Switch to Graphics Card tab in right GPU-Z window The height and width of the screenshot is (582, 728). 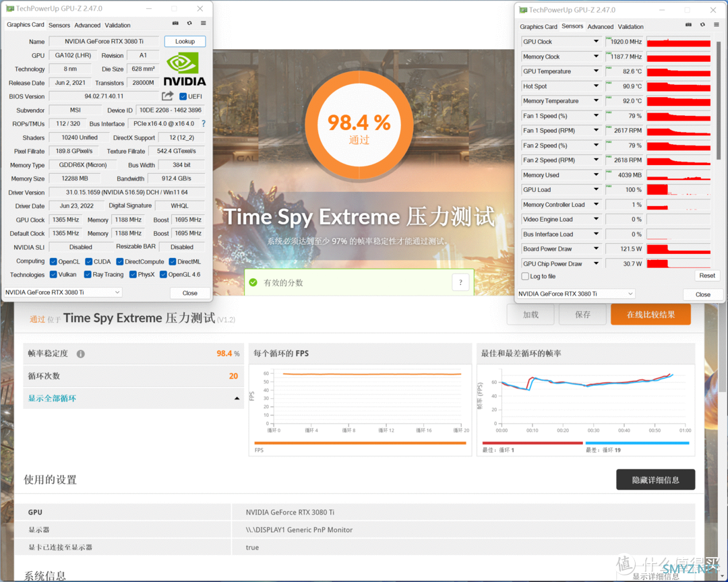coord(539,27)
